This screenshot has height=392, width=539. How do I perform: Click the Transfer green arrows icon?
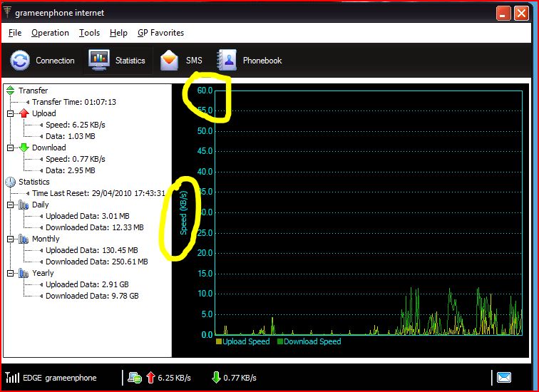[x=10, y=91]
